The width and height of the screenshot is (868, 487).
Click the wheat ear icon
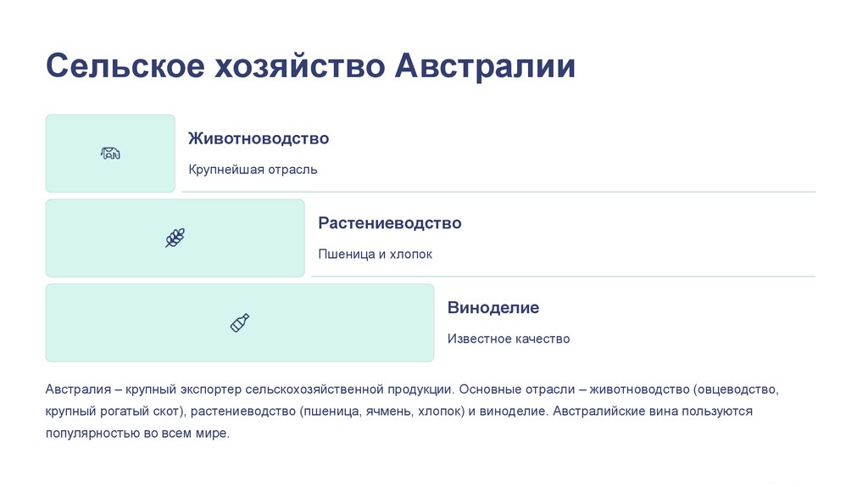click(175, 238)
